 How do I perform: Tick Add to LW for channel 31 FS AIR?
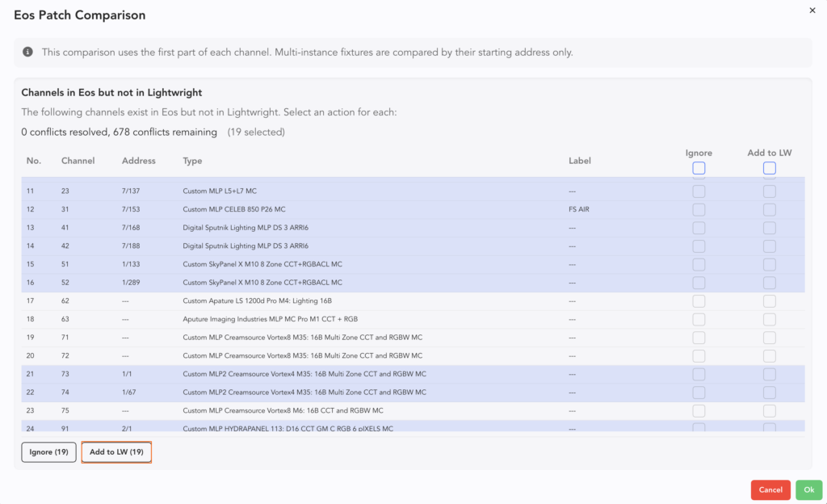[769, 209]
